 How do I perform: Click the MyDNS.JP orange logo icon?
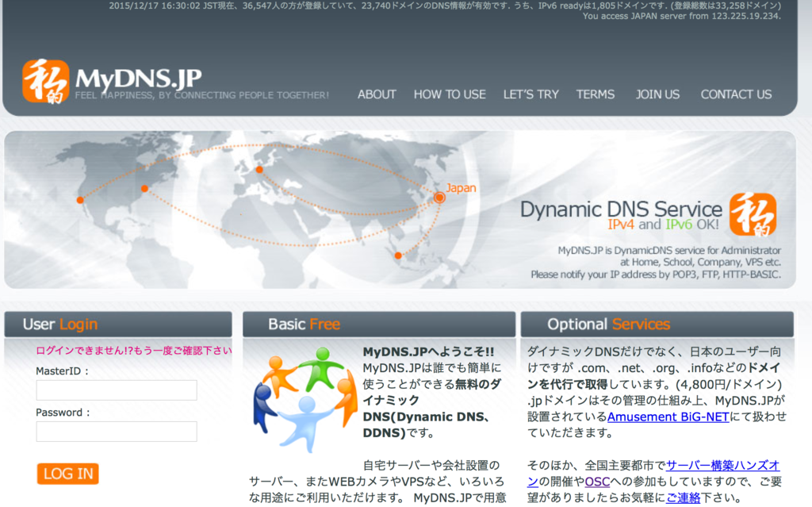pos(45,81)
